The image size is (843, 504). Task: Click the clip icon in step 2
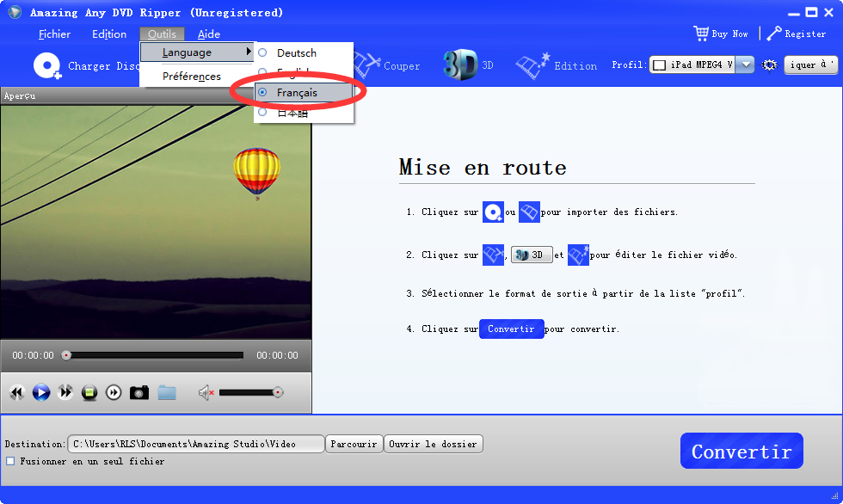click(x=493, y=255)
